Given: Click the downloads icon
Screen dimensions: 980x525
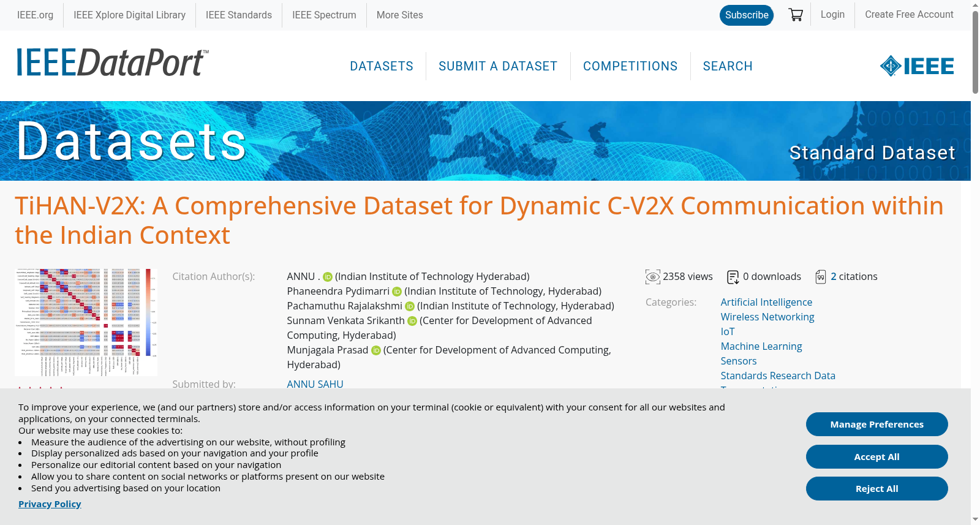Looking at the screenshot, I should [733, 277].
